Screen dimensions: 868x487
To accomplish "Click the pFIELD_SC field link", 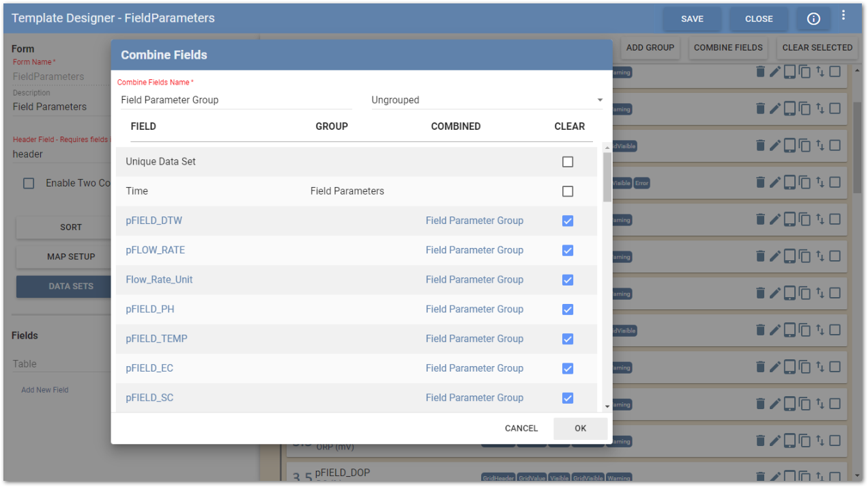I will coord(149,398).
